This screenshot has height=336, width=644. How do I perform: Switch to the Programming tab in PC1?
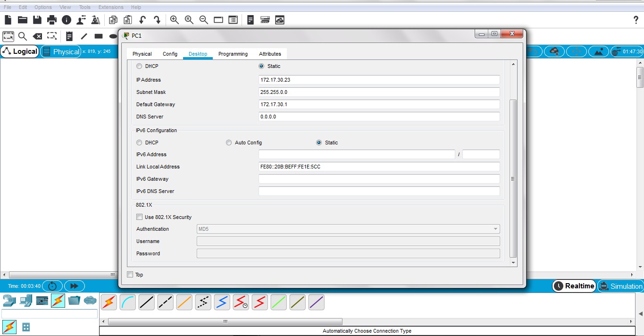[233, 54]
